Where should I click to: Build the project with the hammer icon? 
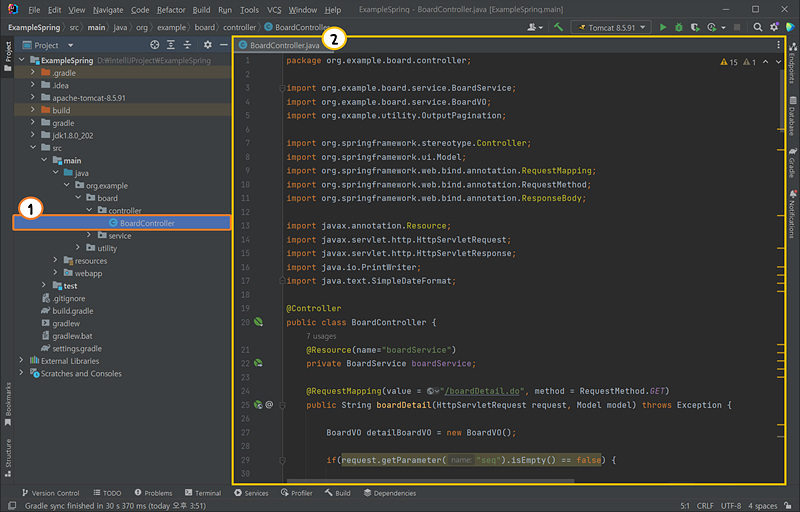[559, 27]
